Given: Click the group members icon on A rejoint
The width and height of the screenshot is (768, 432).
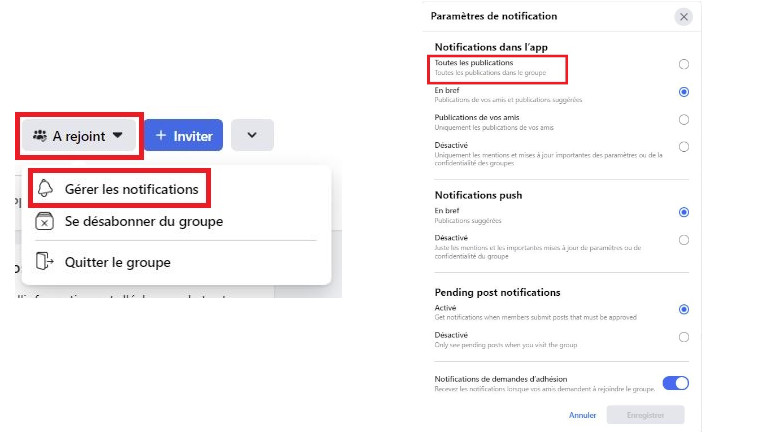Looking at the screenshot, I should point(40,135).
